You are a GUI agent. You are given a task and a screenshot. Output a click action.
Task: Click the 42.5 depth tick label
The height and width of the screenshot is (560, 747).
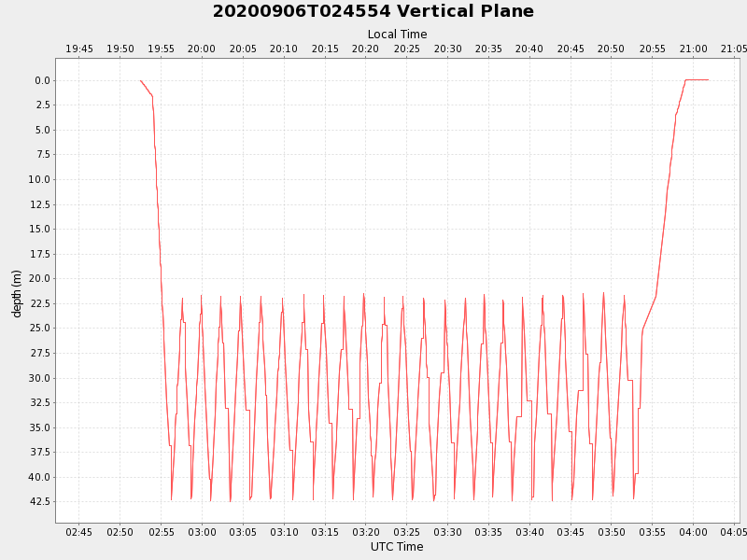click(x=38, y=501)
